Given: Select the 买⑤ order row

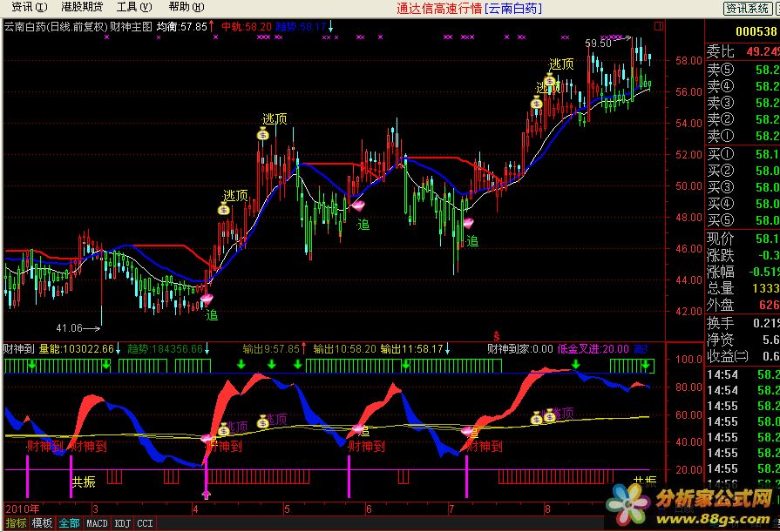Looking at the screenshot, I should [743, 219].
